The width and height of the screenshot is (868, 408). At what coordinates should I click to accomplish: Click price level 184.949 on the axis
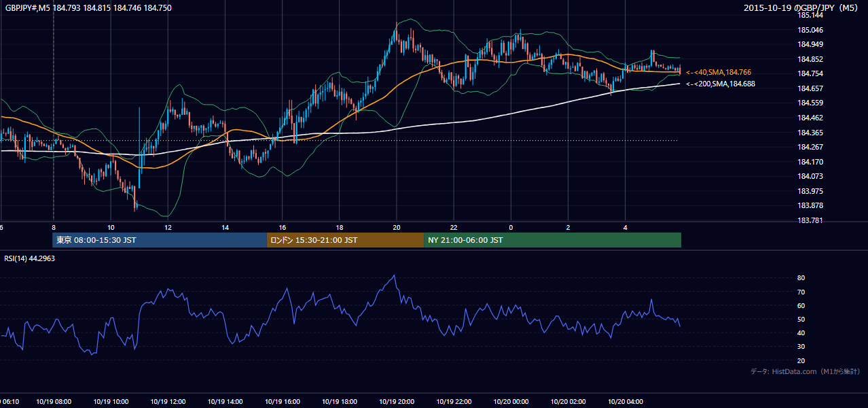[810, 44]
